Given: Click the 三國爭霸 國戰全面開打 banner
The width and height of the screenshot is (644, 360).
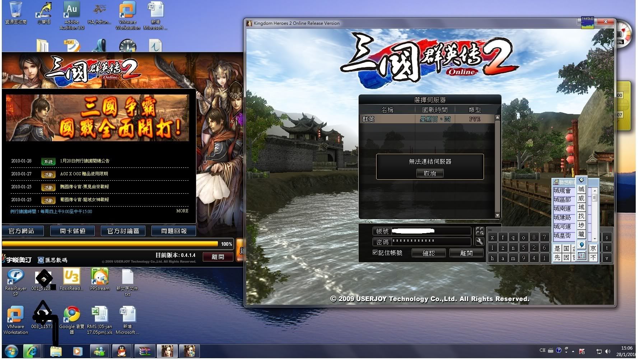Looking at the screenshot, I should pos(98,118).
